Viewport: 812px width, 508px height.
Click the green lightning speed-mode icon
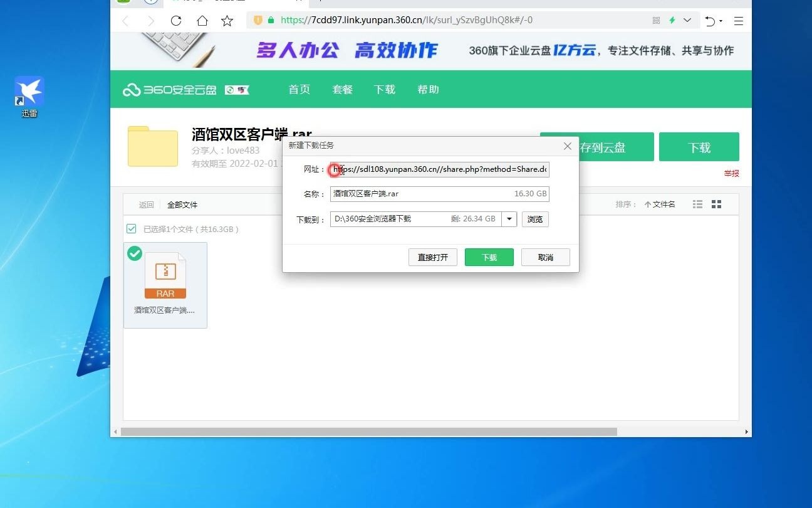pos(672,20)
